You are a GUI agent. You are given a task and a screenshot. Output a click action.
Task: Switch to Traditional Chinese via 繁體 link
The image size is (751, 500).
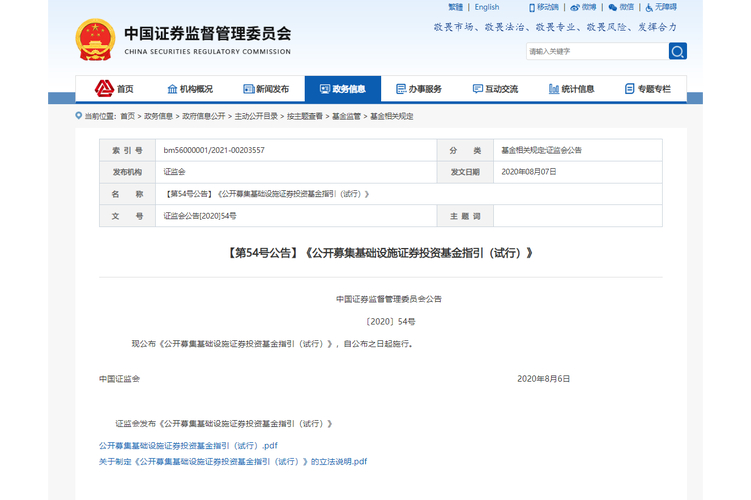[455, 7]
